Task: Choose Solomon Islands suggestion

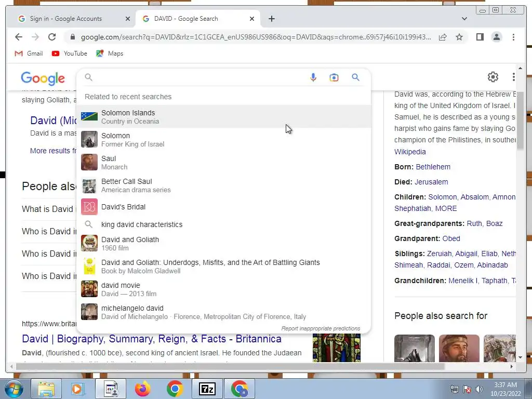Action: 224,117
